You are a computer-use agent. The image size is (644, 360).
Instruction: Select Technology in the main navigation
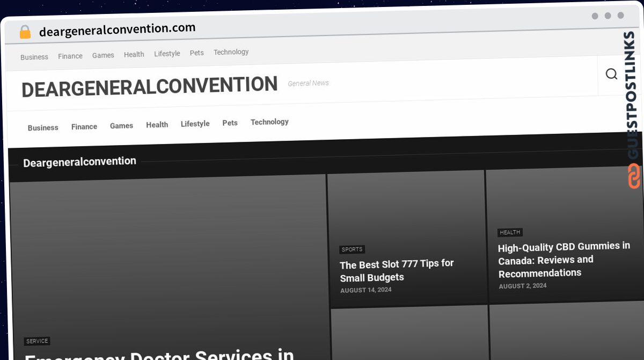(x=269, y=122)
